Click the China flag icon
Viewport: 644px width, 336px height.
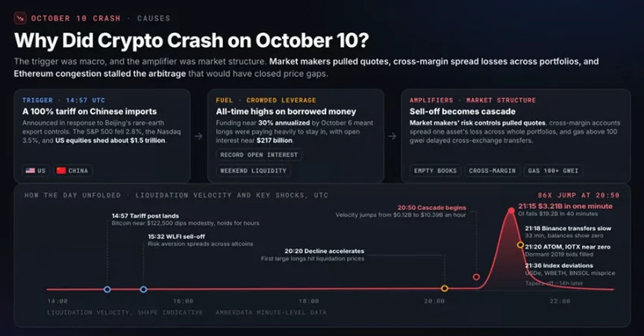click(x=61, y=170)
